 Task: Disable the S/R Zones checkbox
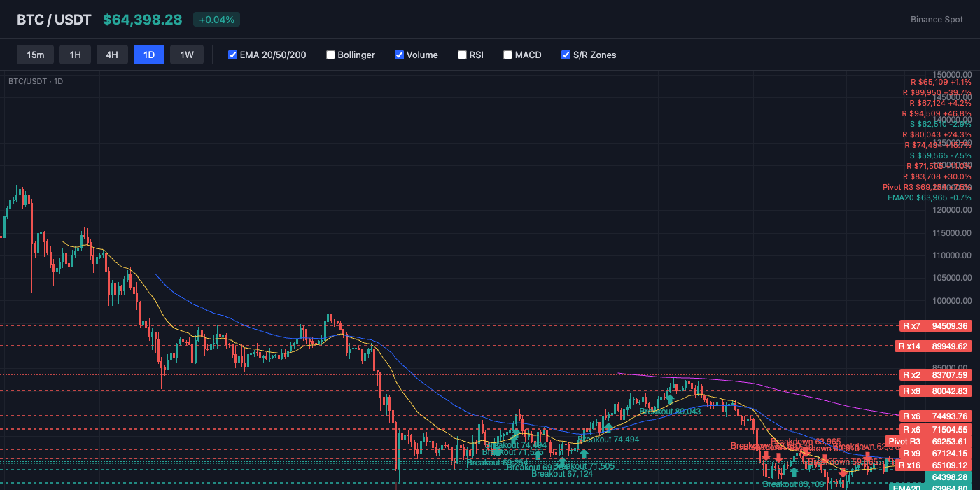coord(566,55)
